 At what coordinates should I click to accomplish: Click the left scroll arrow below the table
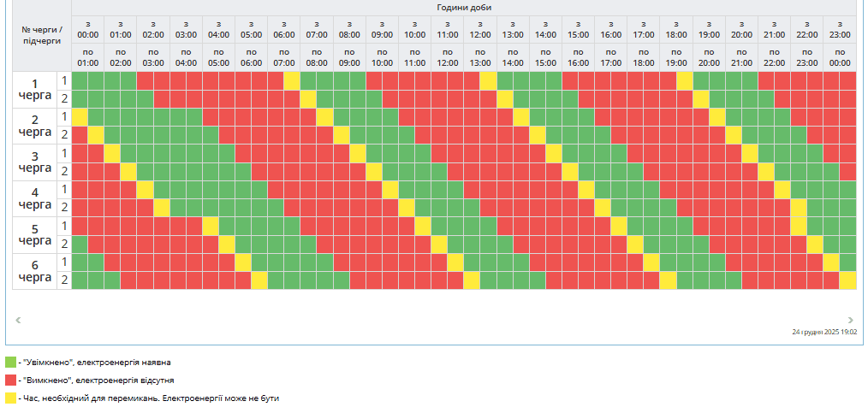click(x=19, y=320)
